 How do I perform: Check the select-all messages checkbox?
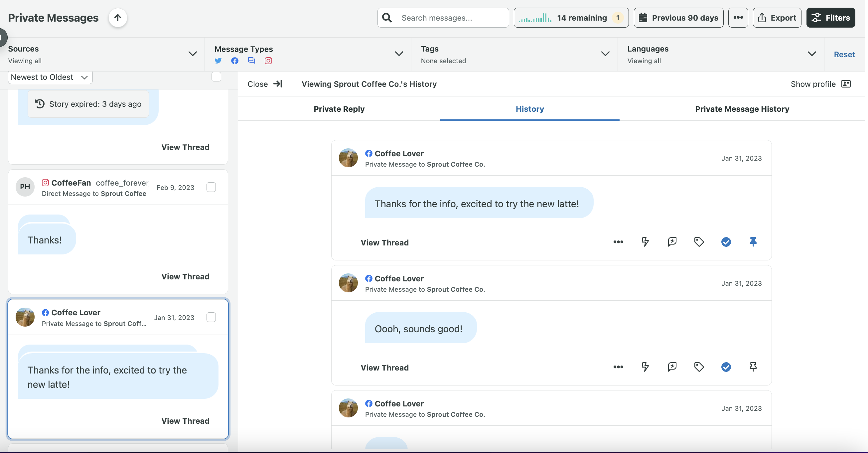pos(216,76)
